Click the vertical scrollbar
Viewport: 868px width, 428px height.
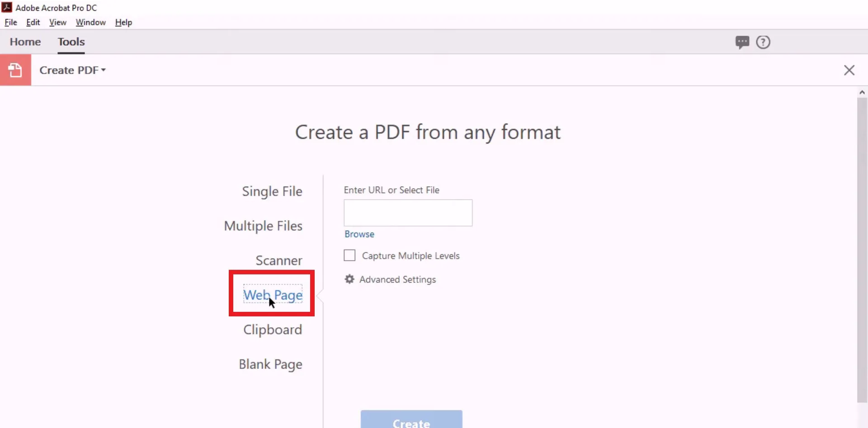[x=862, y=249]
